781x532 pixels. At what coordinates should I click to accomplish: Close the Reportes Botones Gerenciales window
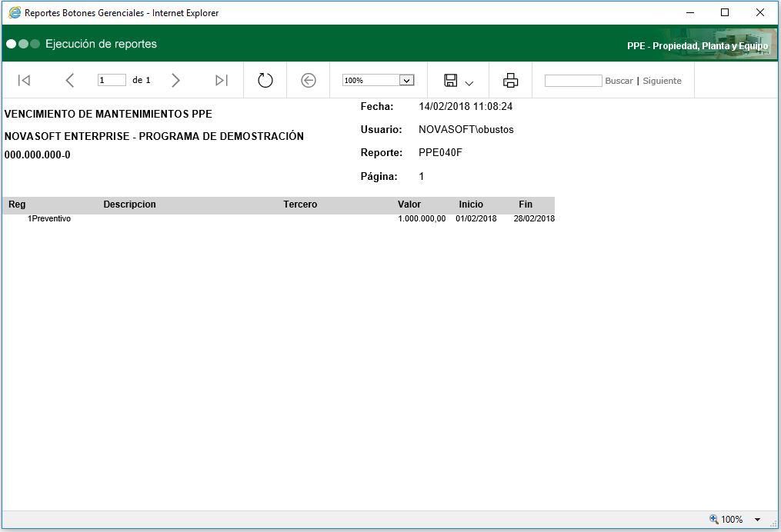coord(760,12)
